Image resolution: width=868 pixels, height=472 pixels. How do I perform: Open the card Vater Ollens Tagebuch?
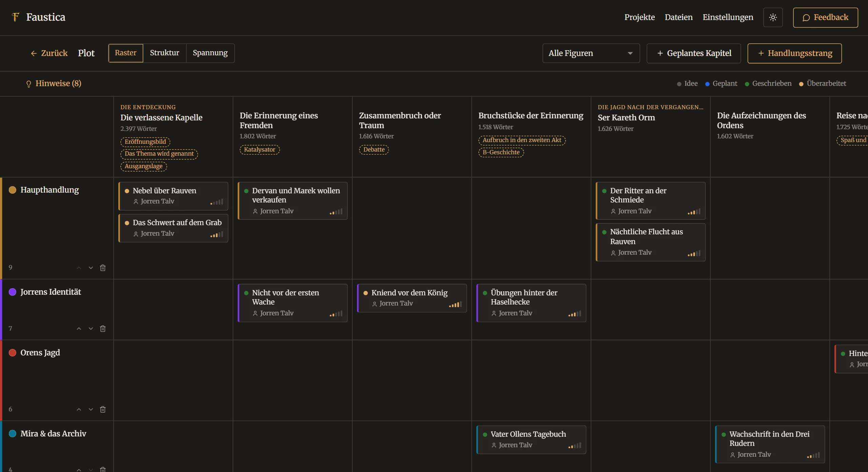pos(531,440)
